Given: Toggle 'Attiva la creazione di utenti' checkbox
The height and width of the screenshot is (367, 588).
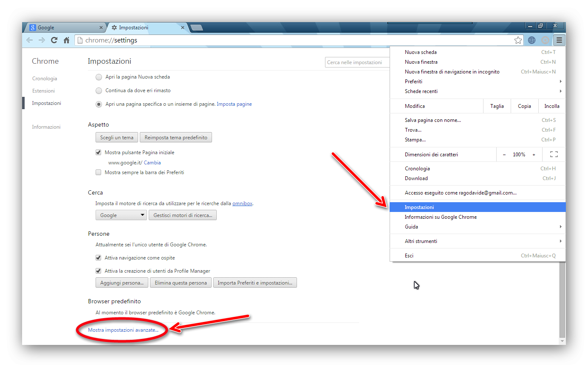Looking at the screenshot, I should [x=98, y=271].
